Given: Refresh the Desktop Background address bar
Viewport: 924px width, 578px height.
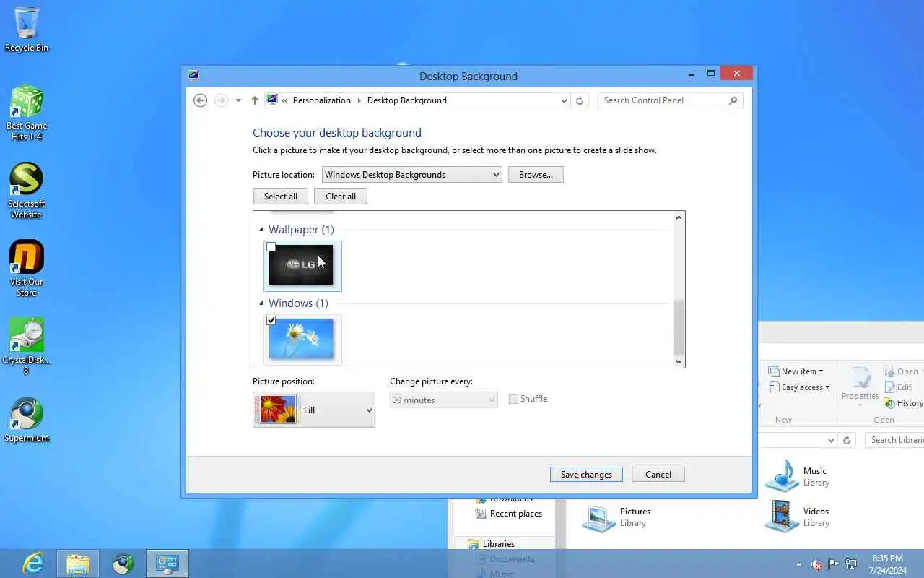Looking at the screenshot, I should pos(580,100).
